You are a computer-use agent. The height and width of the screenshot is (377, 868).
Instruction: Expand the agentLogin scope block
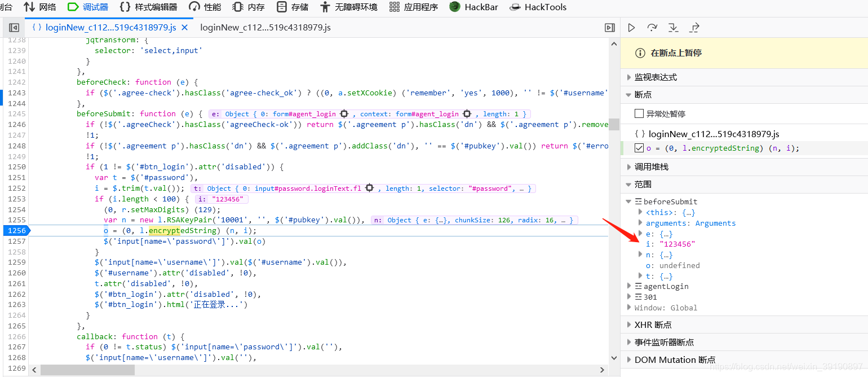629,286
